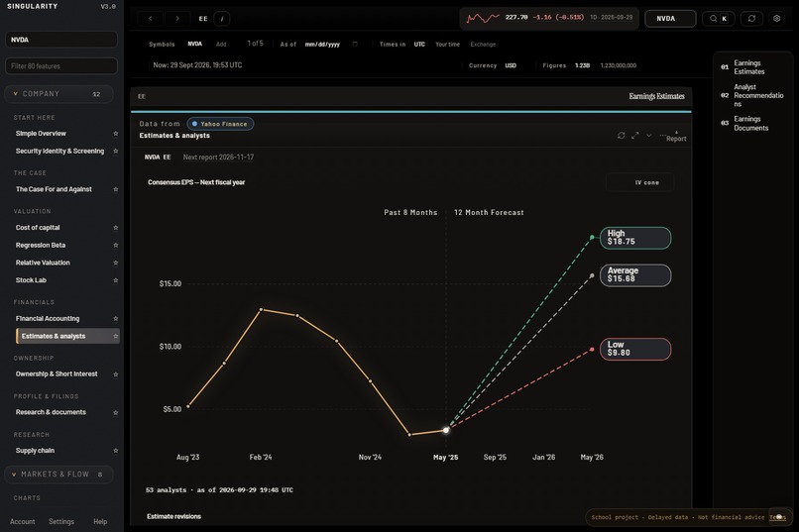Open Security Identity & Screening
799x532 pixels.
point(59,152)
